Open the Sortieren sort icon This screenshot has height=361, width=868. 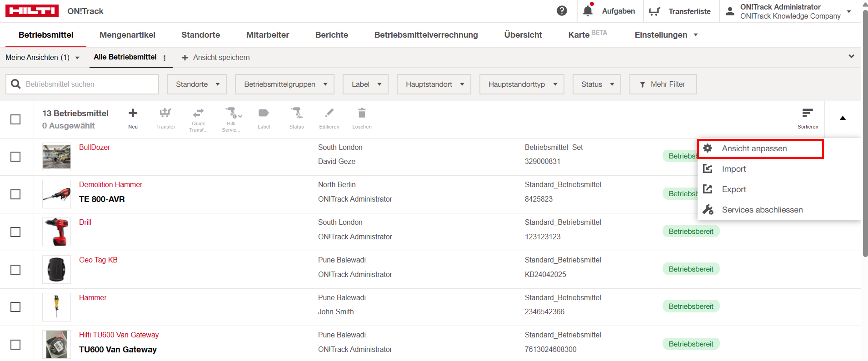[807, 113]
